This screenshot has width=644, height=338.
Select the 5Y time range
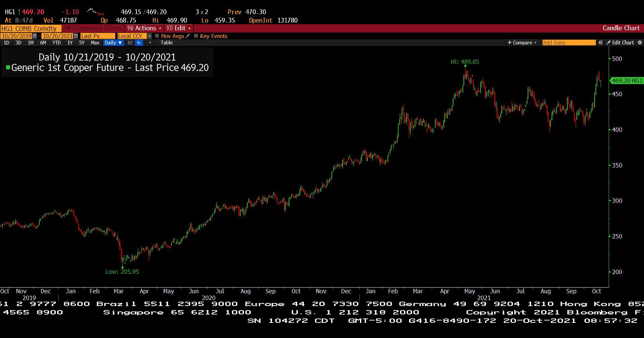pyautogui.click(x=82, y=43)
